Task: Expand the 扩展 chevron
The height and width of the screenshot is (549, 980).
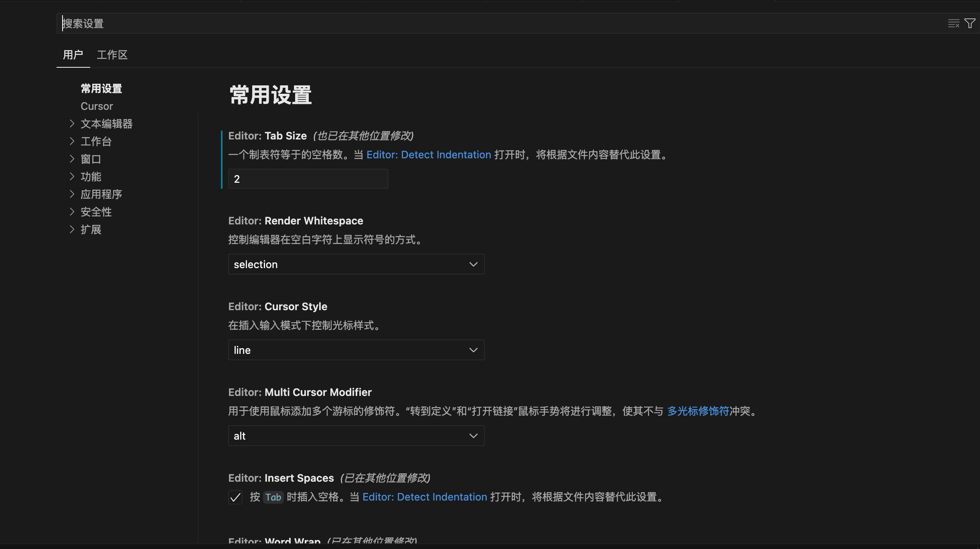Action: coord(72,229)
